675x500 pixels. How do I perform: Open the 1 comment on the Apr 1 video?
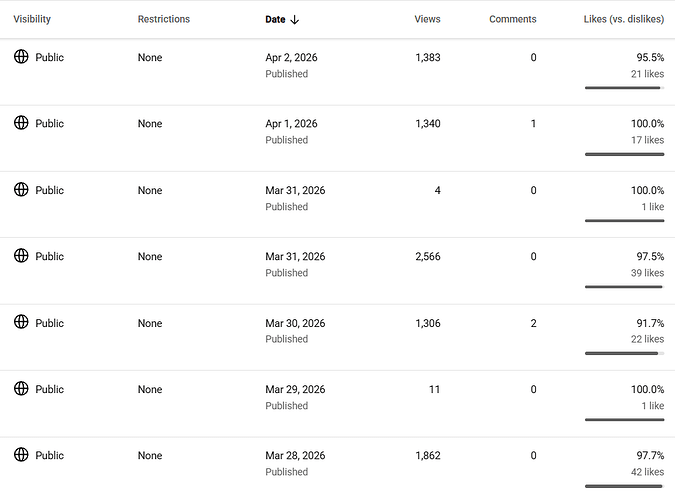point(533,124)
